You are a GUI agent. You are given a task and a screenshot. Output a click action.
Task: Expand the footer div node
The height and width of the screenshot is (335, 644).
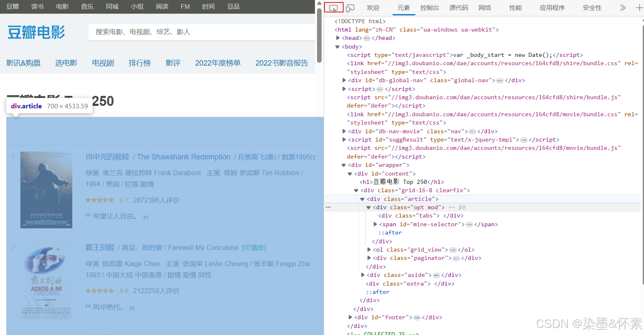click(x=350, y=317)
